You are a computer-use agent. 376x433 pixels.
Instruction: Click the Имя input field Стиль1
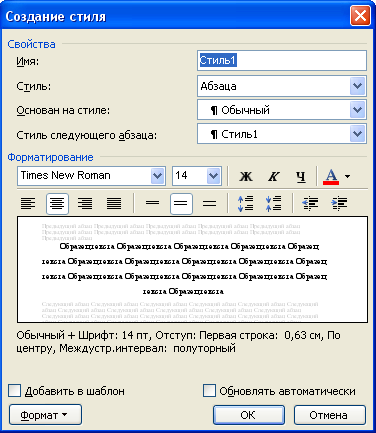[282, 61]
